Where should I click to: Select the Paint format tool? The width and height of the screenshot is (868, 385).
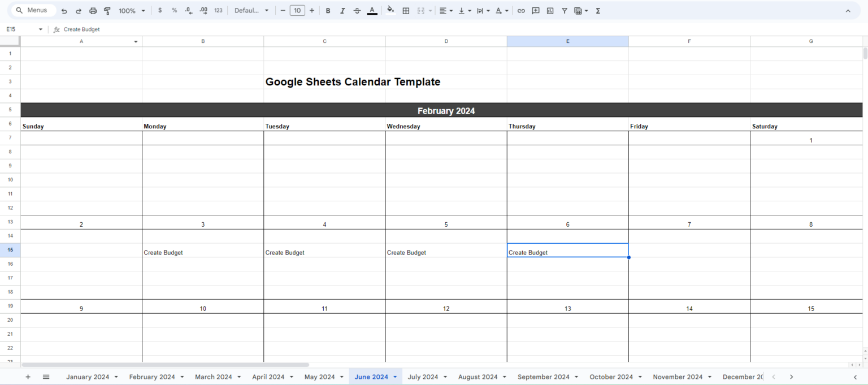click(107, 10)
